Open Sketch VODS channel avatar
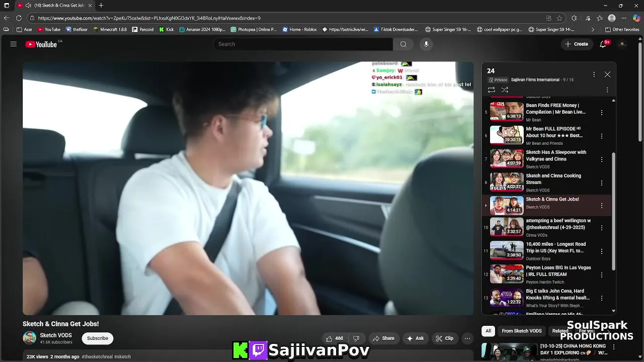 pos(30,338)
